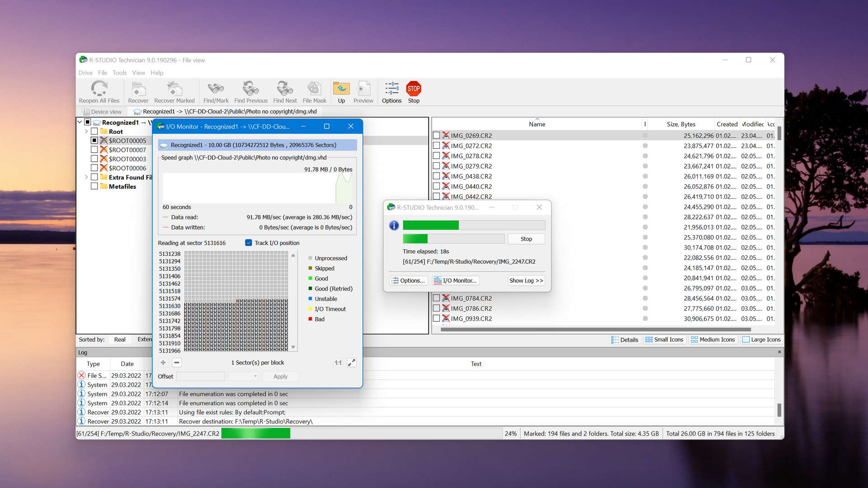Check the IMG_0786.CR2 file checkbox
868x488 pixels.
click(x=436, y=308)
